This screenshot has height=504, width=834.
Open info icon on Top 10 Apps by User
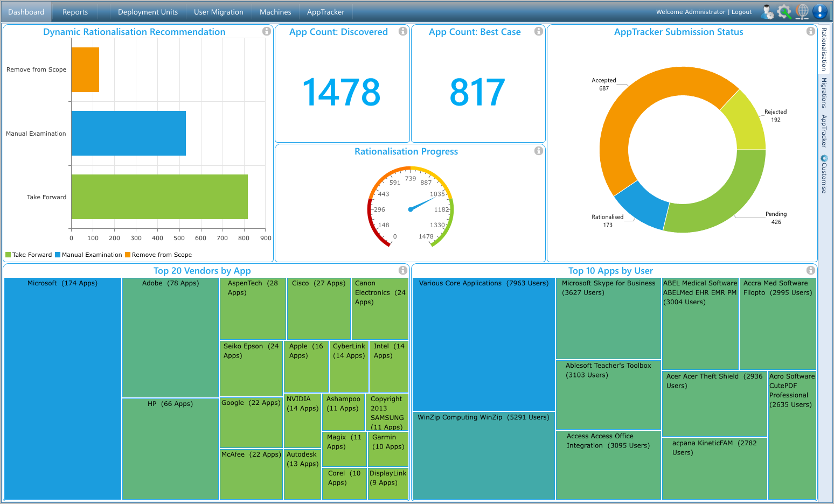pos(810,270)
